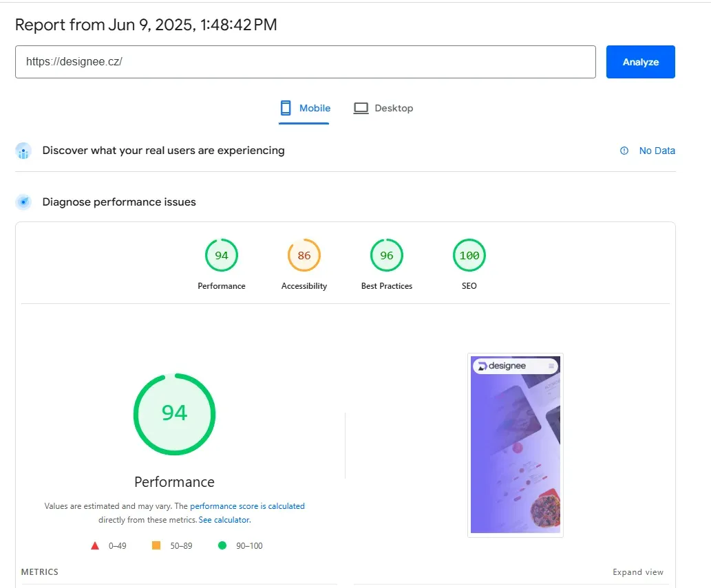Click the URL input field
Viewport: 711px width, 588px height.
coord(305,62)
